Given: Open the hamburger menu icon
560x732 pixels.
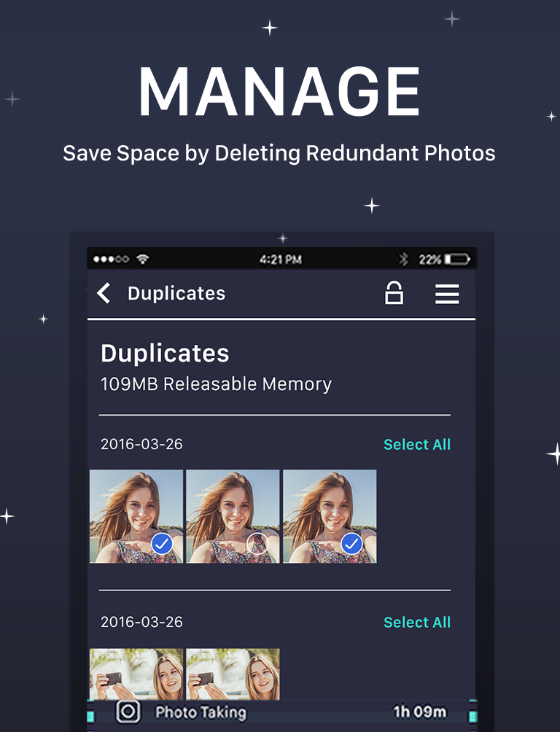Looking at the screenshot, I should pos(447,294).
